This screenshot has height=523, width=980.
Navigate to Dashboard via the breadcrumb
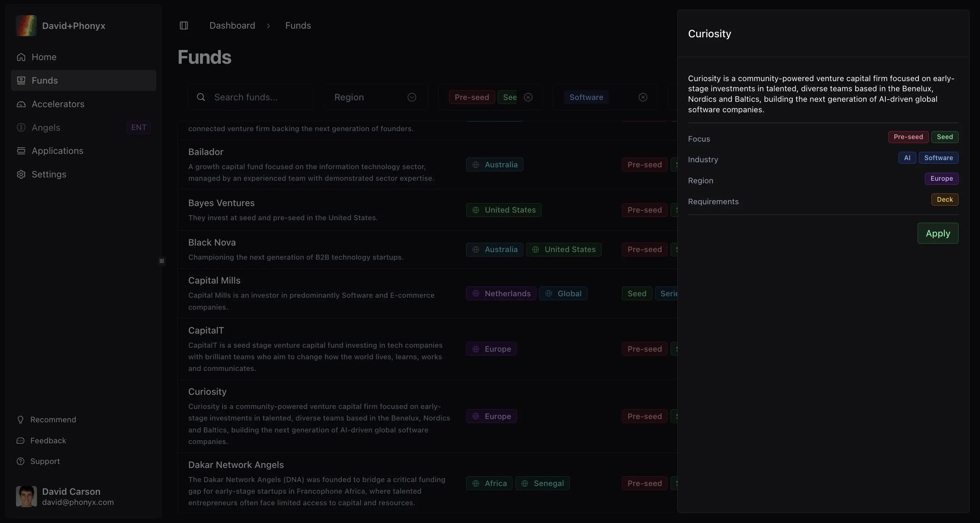tap(232, 25)
